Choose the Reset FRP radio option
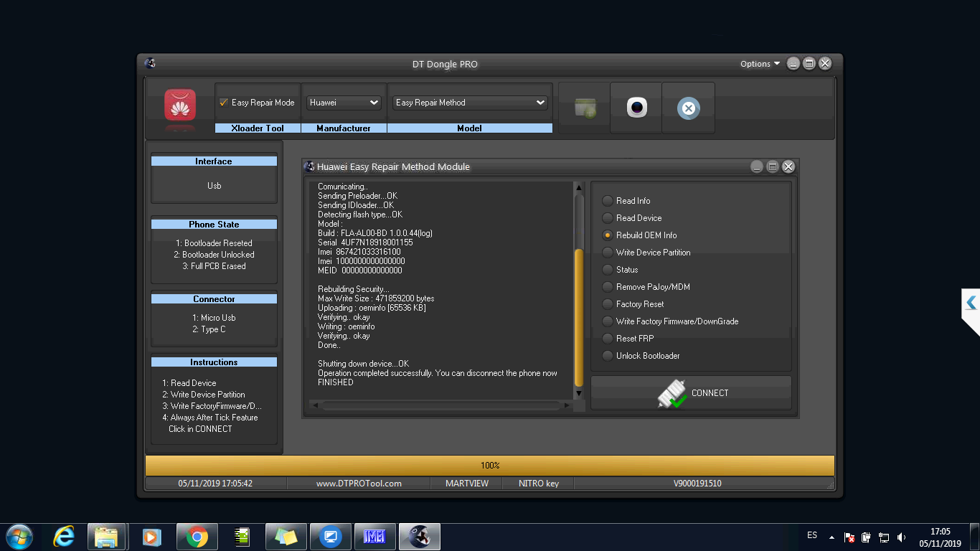Screen dimensions: 980x551 (x=608, y=339)
